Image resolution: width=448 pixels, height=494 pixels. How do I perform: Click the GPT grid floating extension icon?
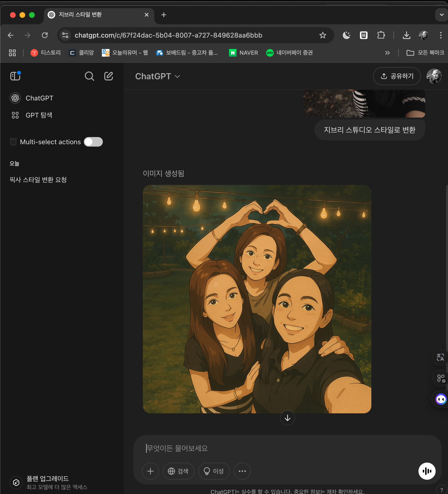coord(440,378)
